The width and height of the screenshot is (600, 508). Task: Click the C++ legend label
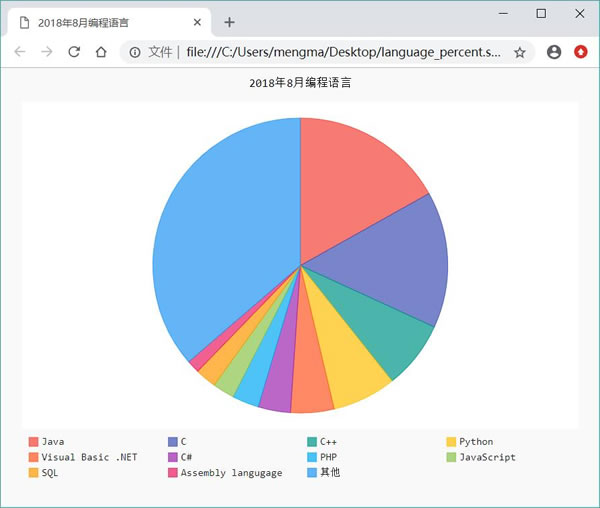328,442
